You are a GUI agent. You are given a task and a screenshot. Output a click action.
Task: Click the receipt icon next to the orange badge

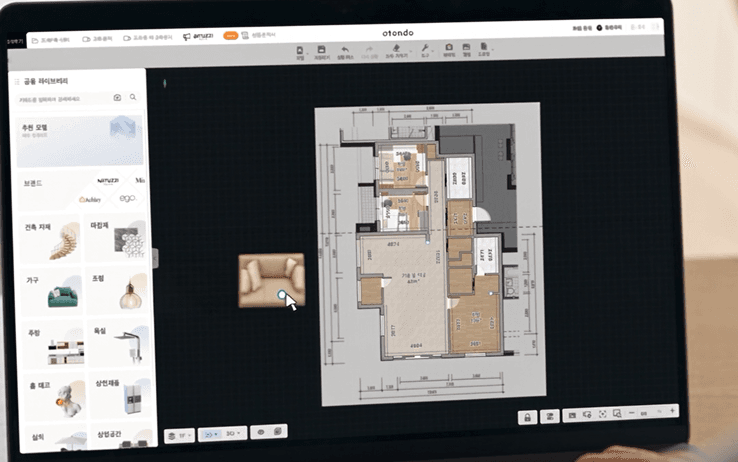click(245, 35)
